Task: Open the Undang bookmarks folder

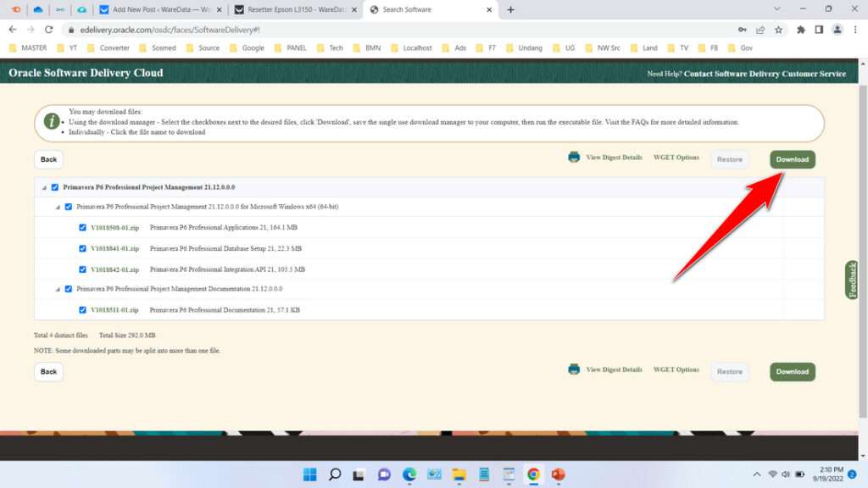Action: click(524, 48)
